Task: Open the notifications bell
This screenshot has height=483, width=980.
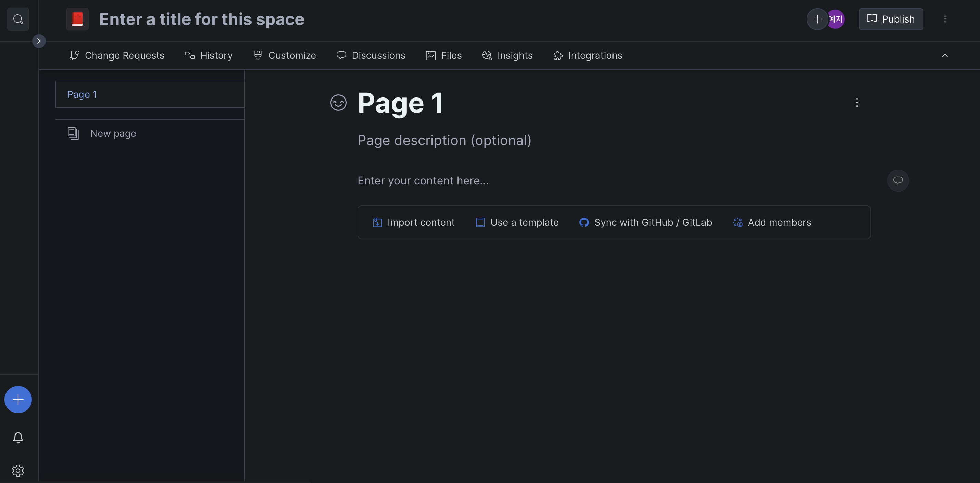Action: [x=18, y=438]
